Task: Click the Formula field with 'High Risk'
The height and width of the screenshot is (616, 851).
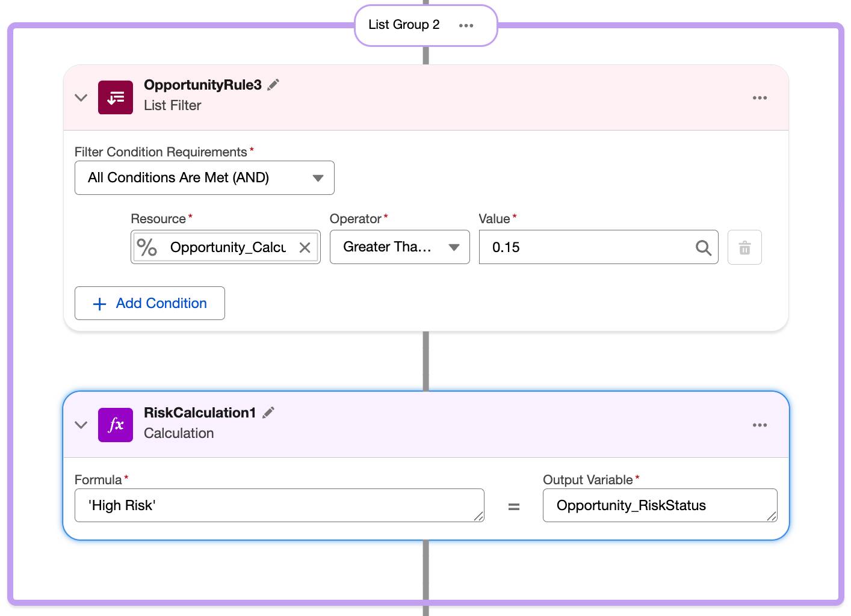Action: coord(279,505)
